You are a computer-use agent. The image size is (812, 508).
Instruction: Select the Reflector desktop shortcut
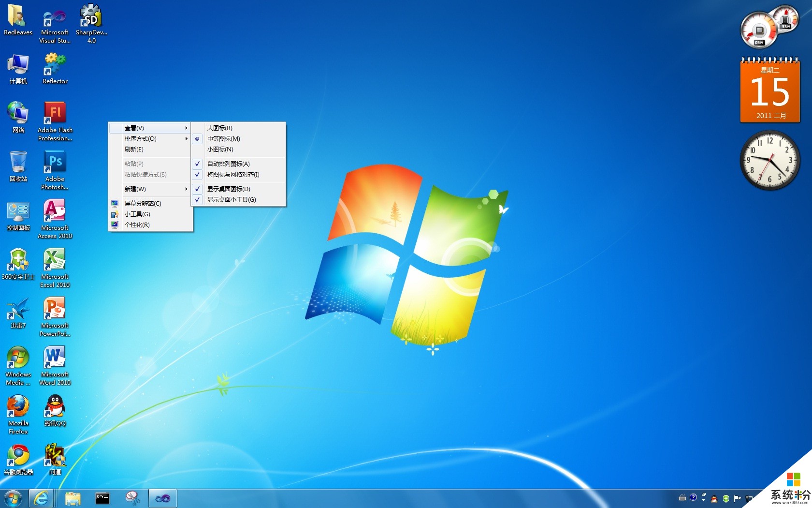[x=55, y=69]
